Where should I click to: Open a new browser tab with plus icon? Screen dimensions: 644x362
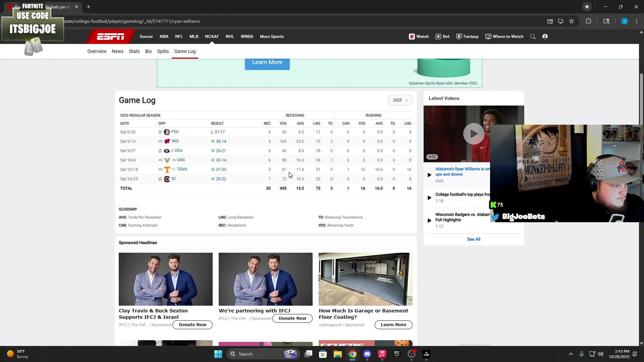tap(89, 7)
